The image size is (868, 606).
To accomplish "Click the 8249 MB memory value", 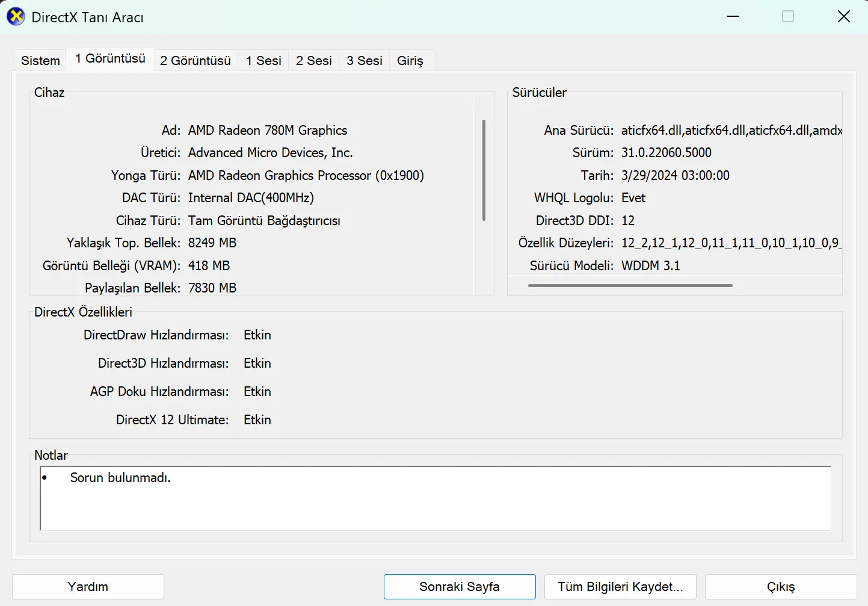I will pyautogui.click(x=212, y=243).
